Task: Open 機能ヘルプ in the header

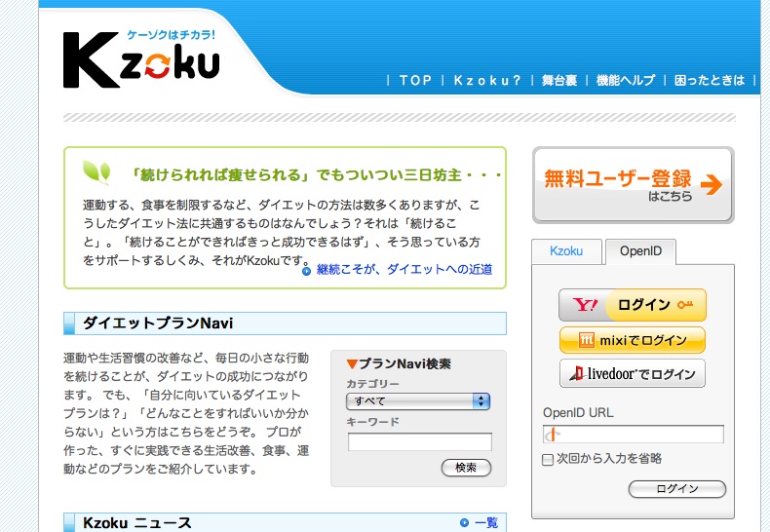Action: tap(626, 80)
